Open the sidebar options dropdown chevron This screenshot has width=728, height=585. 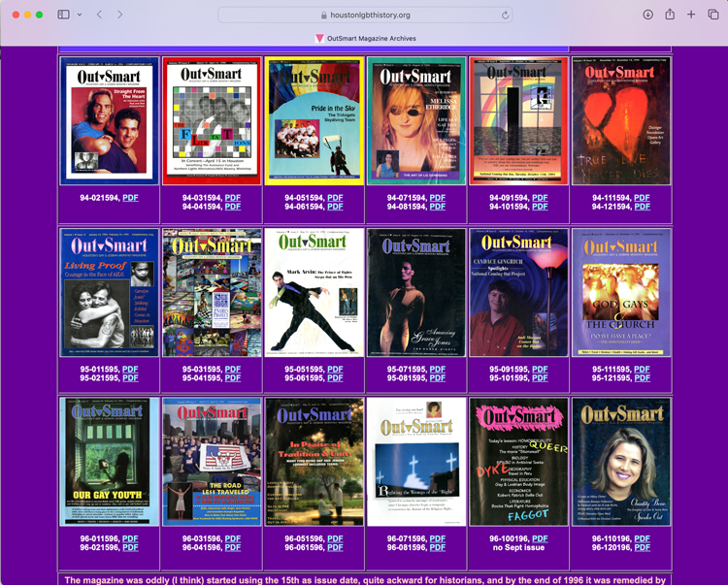(80, 15)
